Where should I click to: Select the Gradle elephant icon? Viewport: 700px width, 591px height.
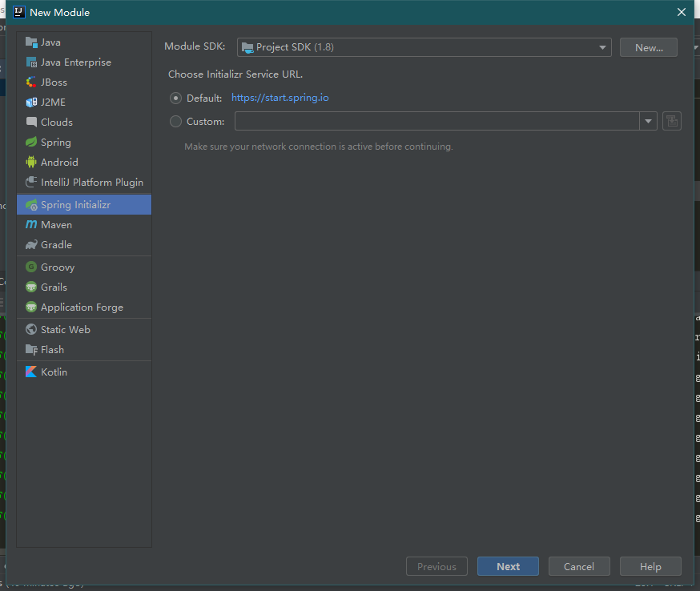tap(31, 244)
